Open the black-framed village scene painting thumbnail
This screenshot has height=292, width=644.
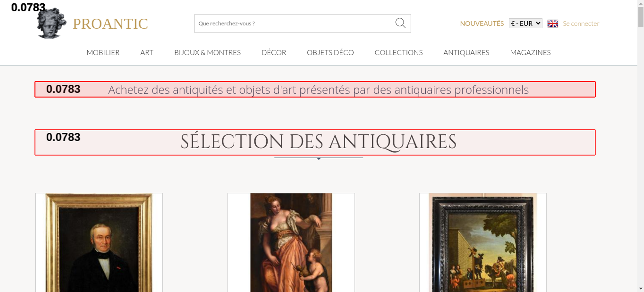point(483,242)
